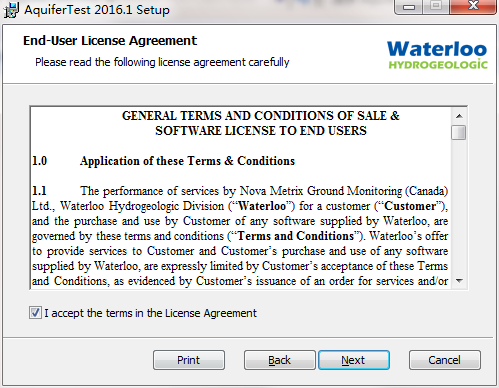Click the AquiferTest 2016.1 Setup title text
Screen dimensions: 499x388
97,10
